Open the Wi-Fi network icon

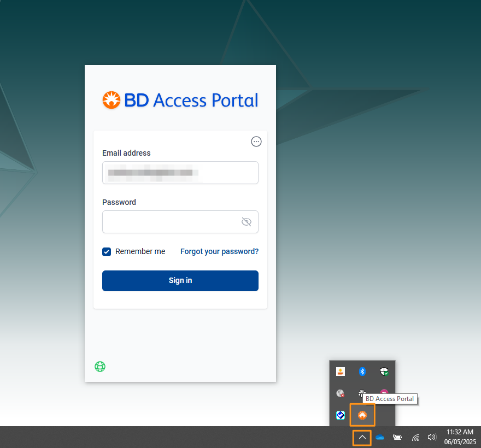tap(415, 437)
